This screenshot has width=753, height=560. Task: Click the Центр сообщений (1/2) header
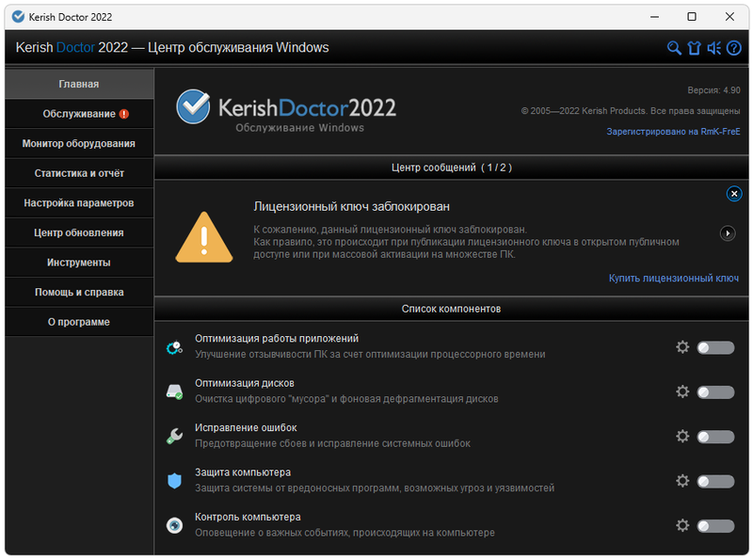coord(452,168)
